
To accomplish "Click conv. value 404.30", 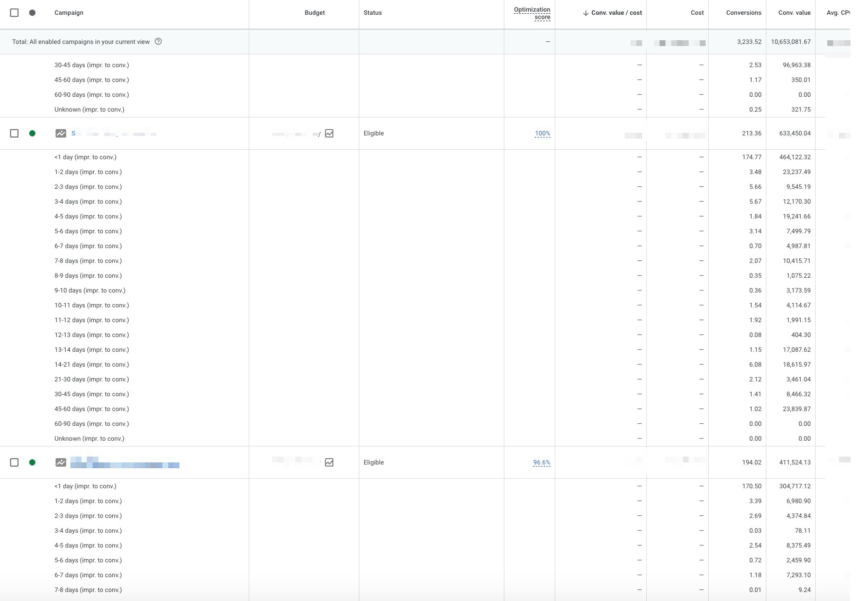I will coord(801,335).
